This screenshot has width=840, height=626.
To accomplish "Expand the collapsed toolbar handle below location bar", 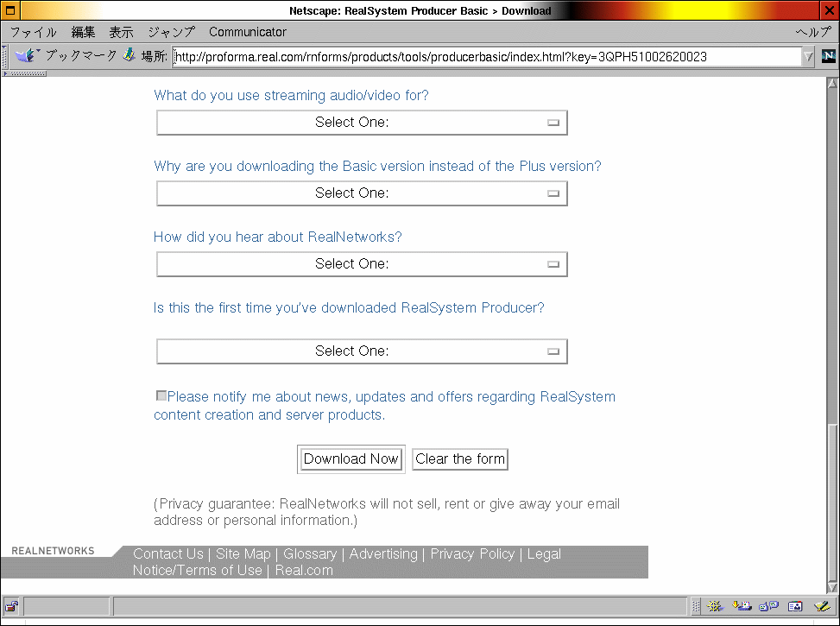I will pos(25,73).
